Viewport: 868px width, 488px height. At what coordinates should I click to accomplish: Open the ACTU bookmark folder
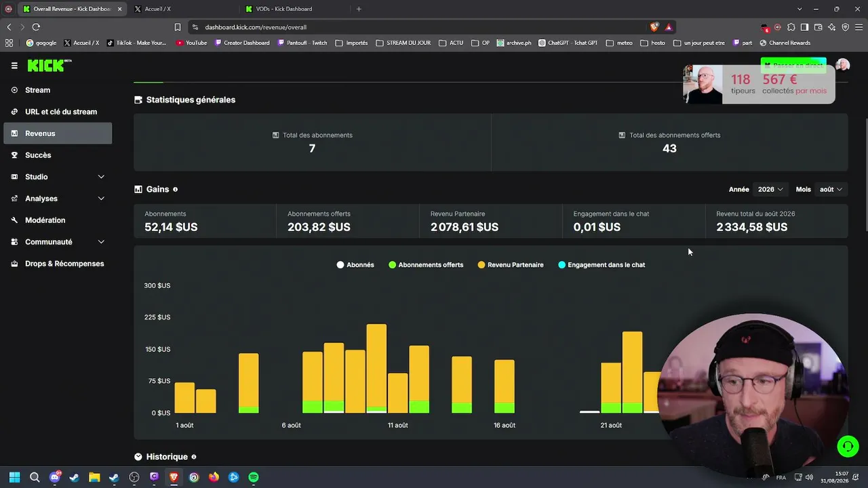(451, 43)
